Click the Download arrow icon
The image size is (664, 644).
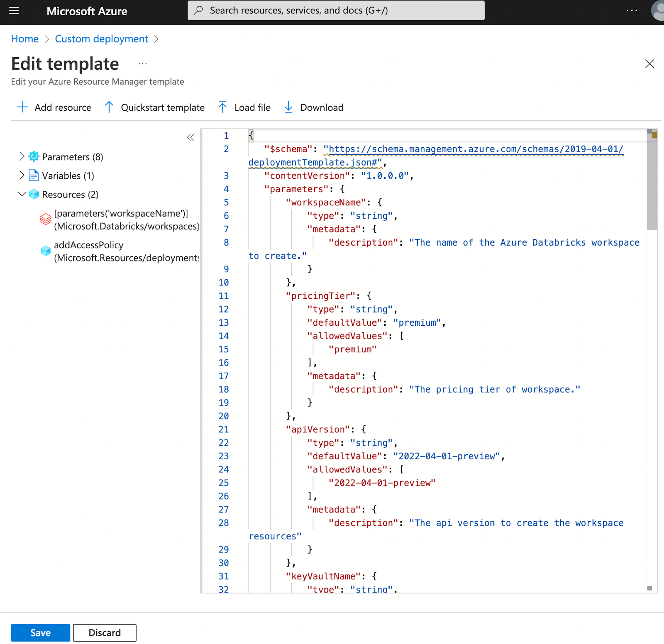click(x=288, y=107)
